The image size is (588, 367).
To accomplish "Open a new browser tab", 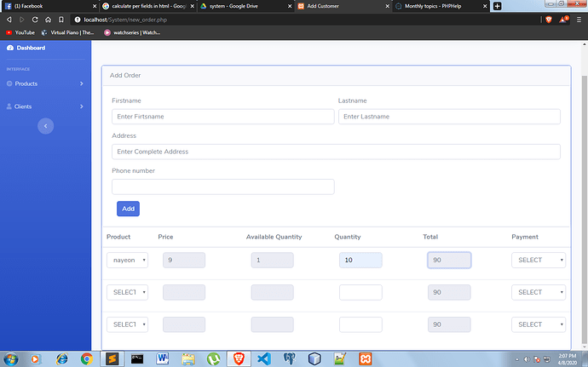I will [498, 6].
